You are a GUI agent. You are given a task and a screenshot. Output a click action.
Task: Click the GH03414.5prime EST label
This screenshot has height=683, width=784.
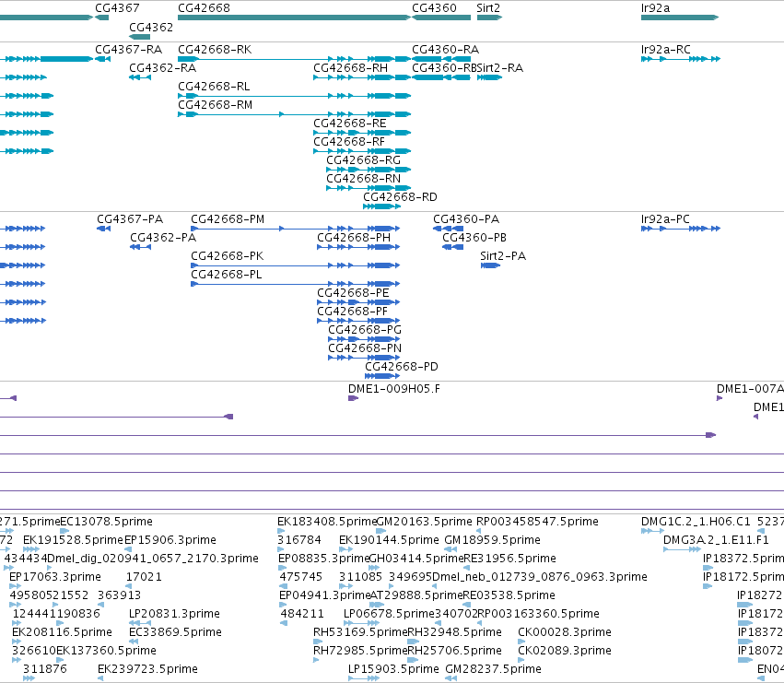pyautogui.click(x=416, y=559)
